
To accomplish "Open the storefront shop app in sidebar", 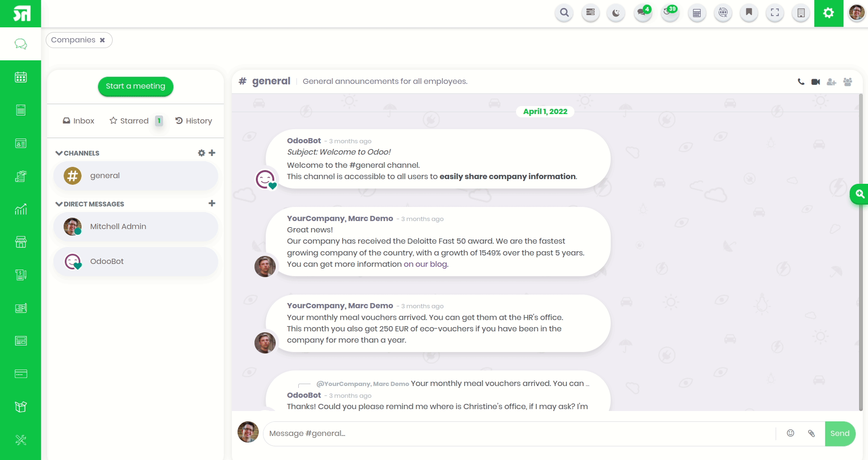I will [x=21, y=242].
